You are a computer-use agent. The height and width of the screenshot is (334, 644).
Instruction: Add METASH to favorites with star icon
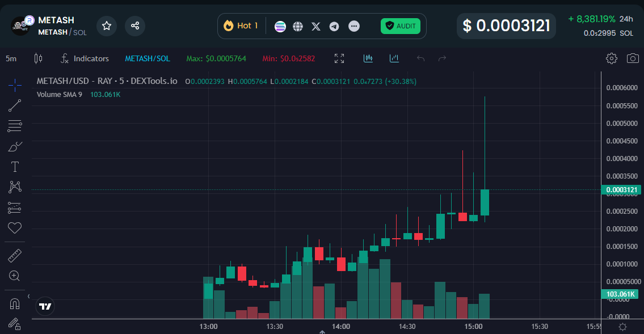tap(106, 26)
